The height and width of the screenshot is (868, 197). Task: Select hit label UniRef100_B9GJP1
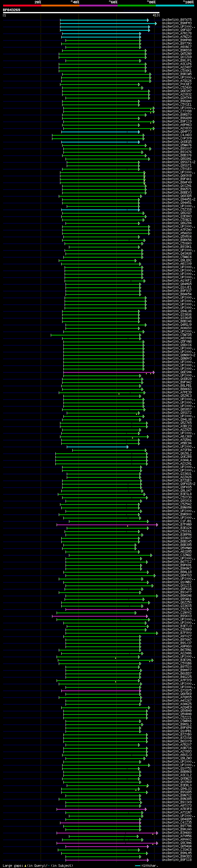(177, 60)
